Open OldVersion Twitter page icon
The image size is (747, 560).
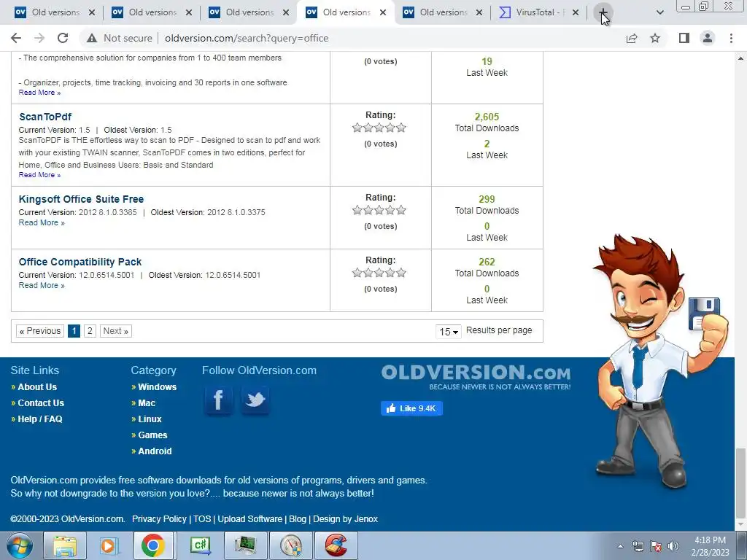point(255,400)
